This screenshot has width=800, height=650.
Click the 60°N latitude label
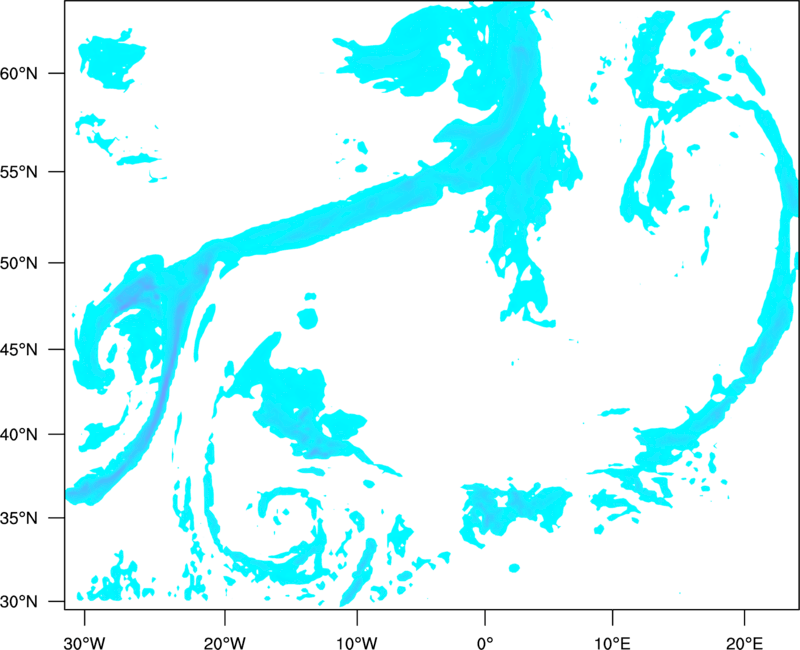point(19,73)
